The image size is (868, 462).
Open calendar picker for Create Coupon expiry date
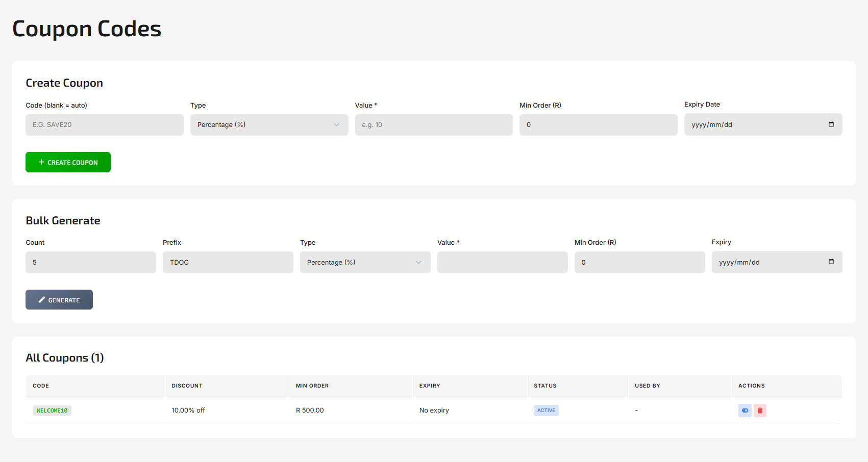click(x=831, y=124)
